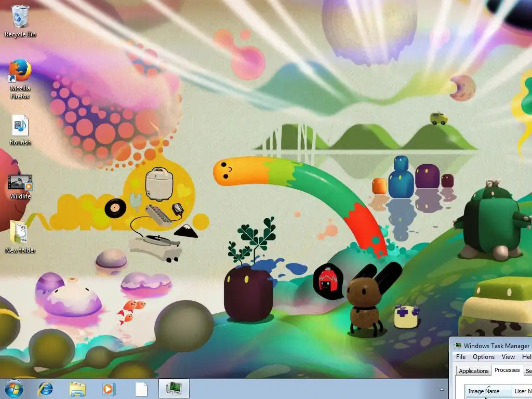This screenshot has width=532, height=399.
Task: Activate the Task Manager taskbar button
Action: click(x=174, y=389)
